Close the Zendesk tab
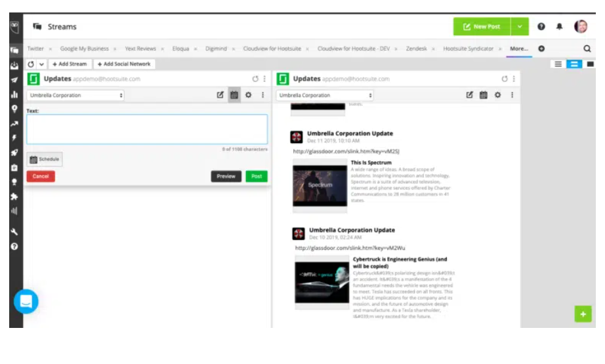The image size is (605, 364). tap(433, 49)
